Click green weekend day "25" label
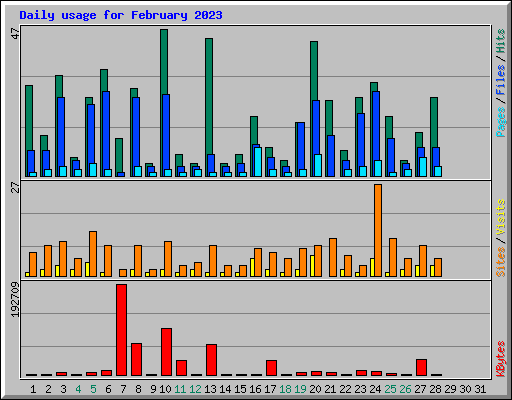The image size is (512, 400). click(x=391, y=389)
